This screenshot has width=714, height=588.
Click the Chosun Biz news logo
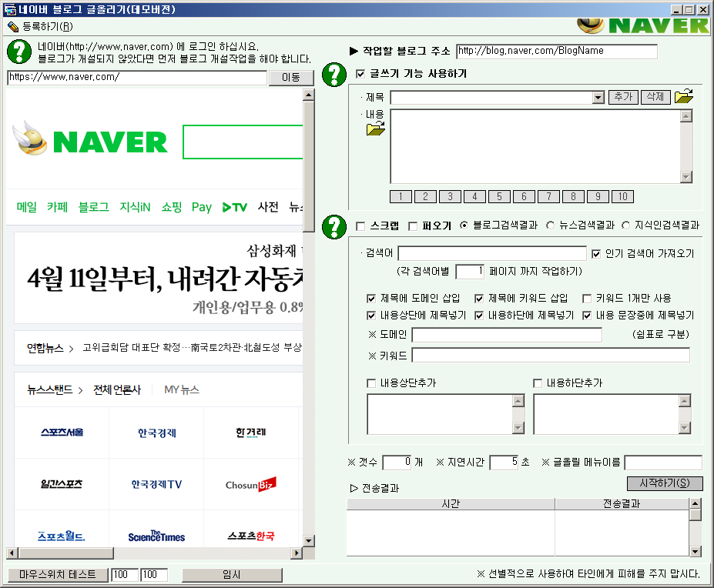click(x=250, y=484)
